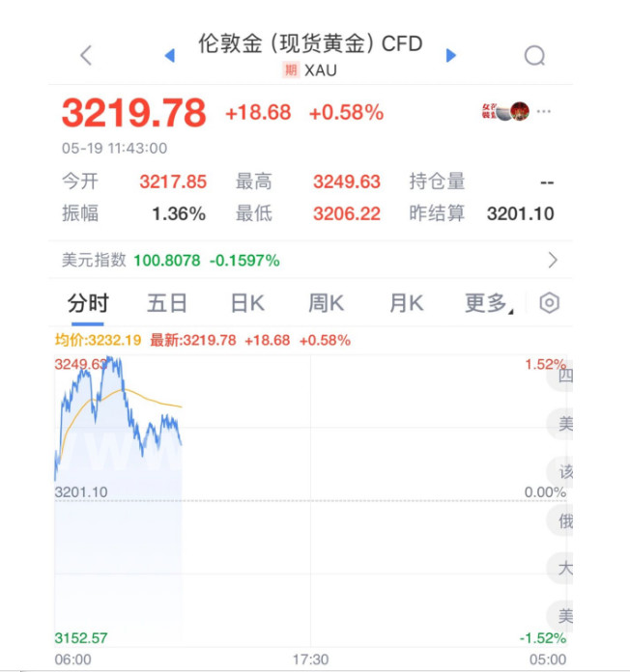Tap the user avatars next to price

(505, 111)
